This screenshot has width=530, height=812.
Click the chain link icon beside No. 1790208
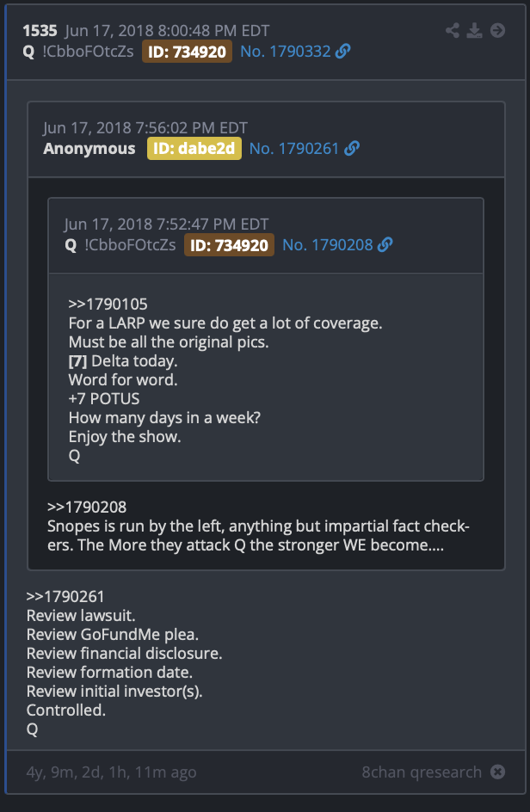385,245
